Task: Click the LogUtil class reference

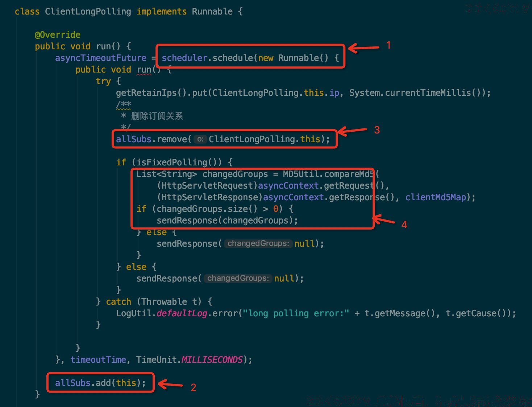Action: pos(134,313)
